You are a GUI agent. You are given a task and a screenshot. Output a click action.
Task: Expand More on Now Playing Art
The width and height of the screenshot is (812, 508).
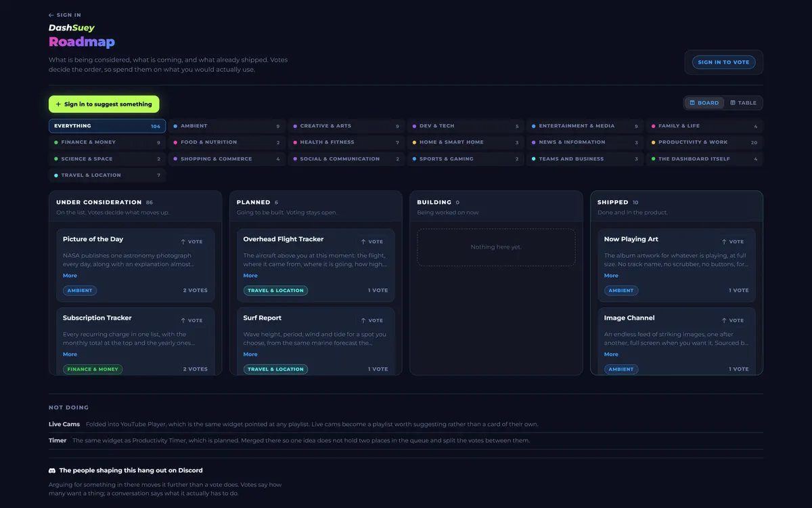(611, 276)
